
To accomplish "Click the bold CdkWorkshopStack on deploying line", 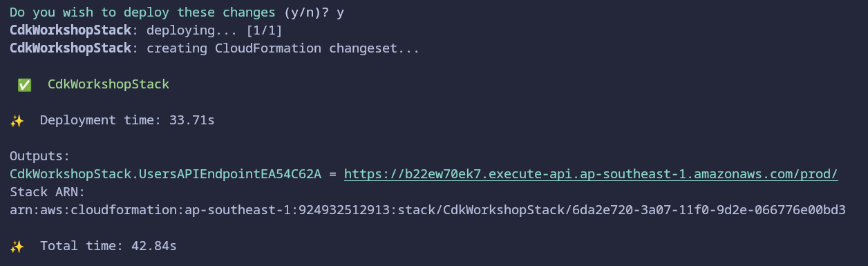I will pos(70,31).
